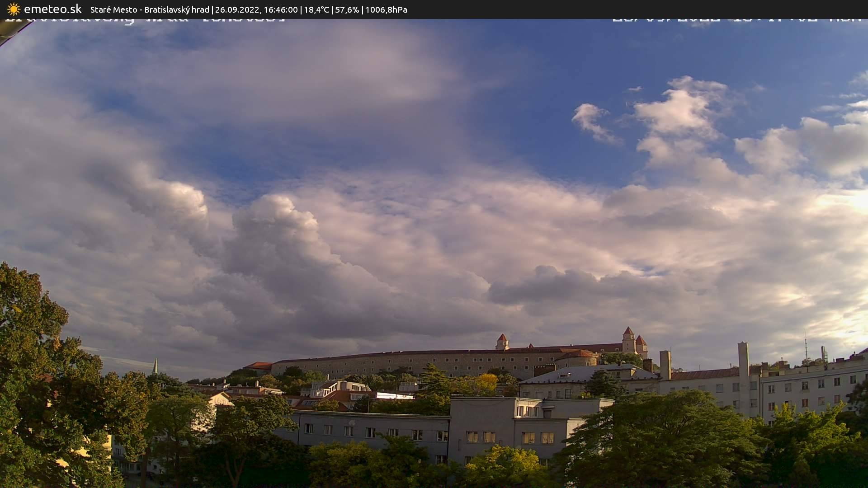This screenshot has height=488, width=868.
Task: Click the 57,6% humidity reading
Action: [x=347, y=9]
